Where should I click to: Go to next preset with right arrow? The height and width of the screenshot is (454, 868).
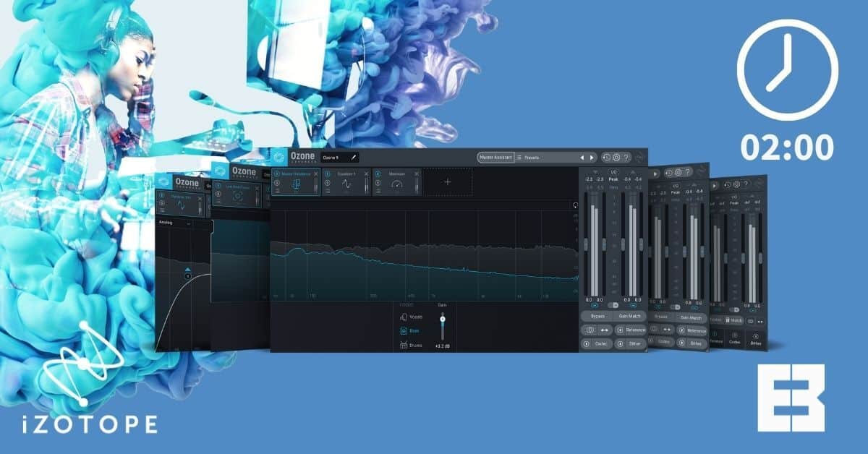point(592,158)
